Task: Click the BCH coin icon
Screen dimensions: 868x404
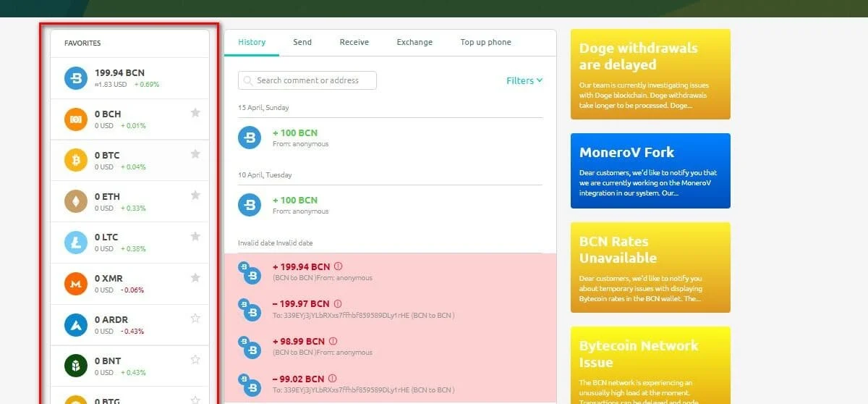Action: click(76, 119)
